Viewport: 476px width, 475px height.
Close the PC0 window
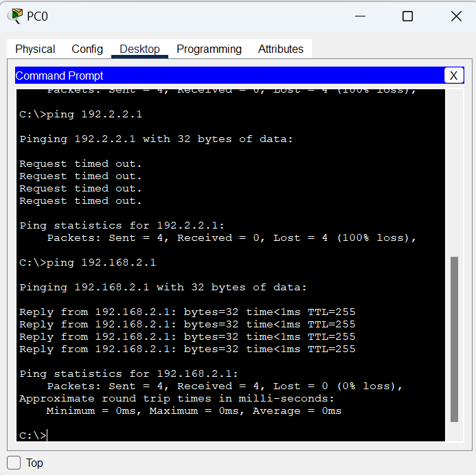[456, 16]
